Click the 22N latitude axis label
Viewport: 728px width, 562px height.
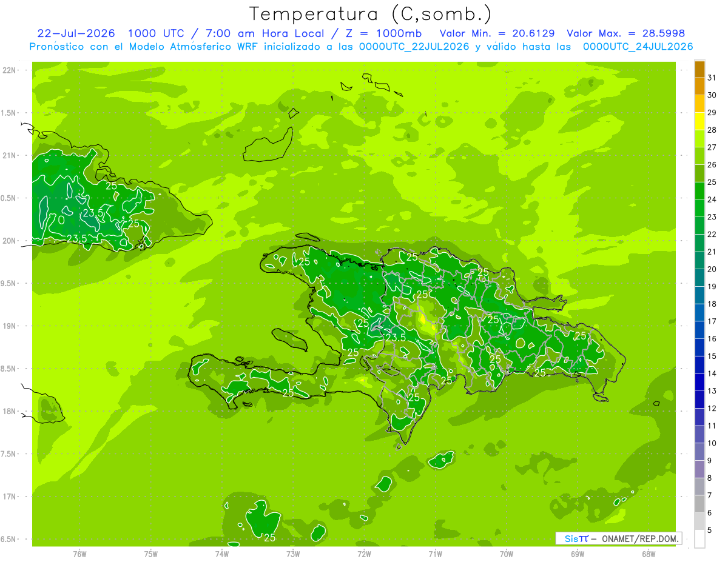[x=9, y=70]
